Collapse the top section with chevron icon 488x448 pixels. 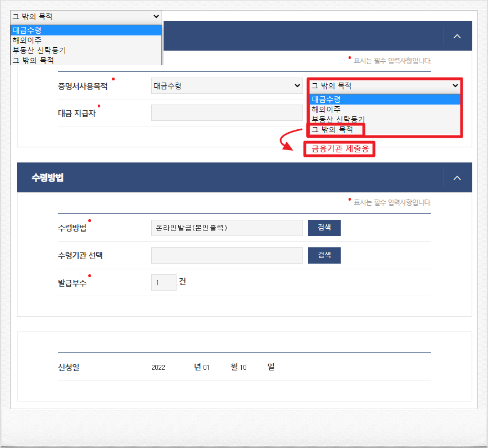(457, 37)
